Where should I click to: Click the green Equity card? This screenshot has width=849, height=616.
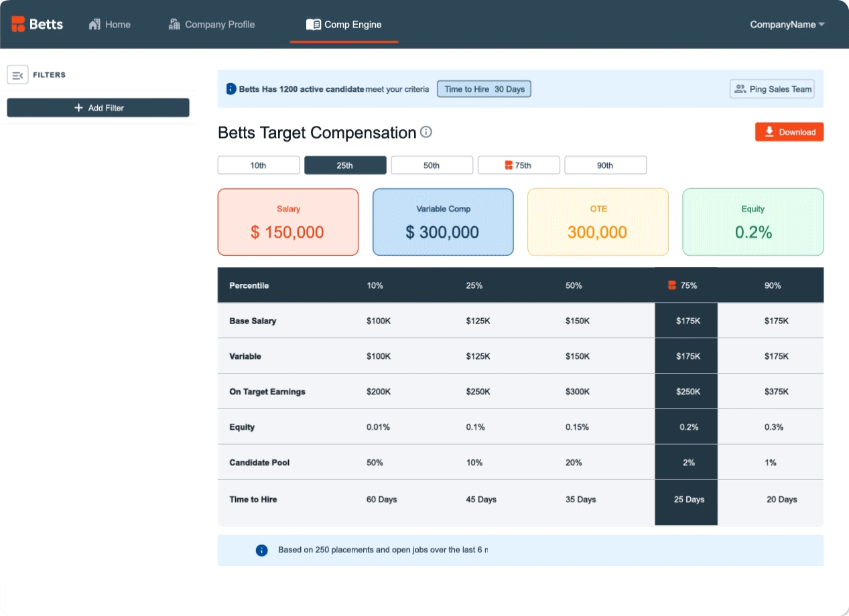click(753, 222)
